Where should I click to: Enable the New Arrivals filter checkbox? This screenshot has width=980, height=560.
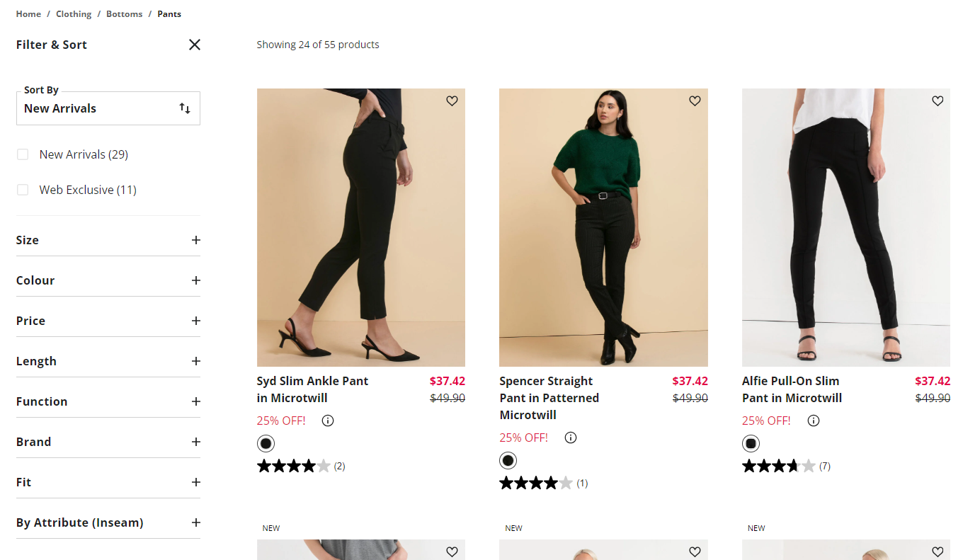(23, 154)
